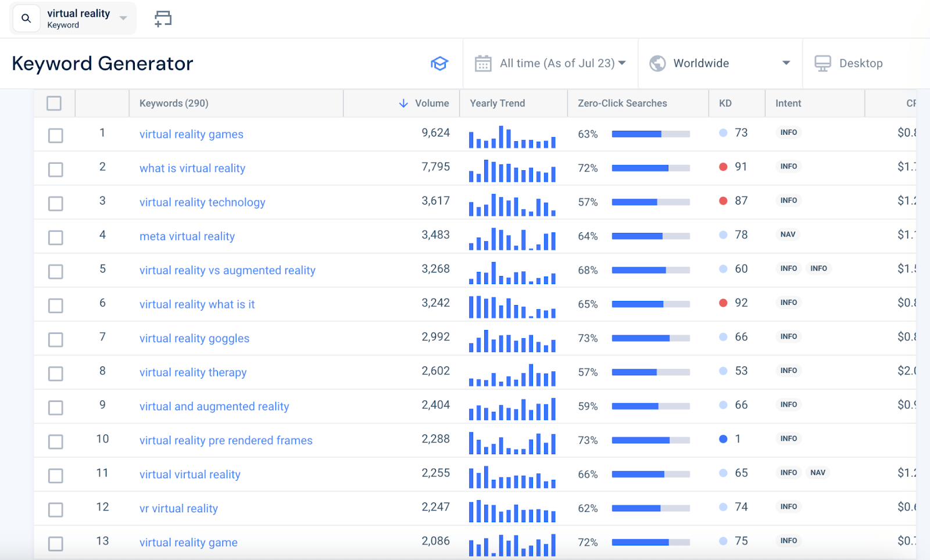Click volume value 3,483

(x=435, y=235)
